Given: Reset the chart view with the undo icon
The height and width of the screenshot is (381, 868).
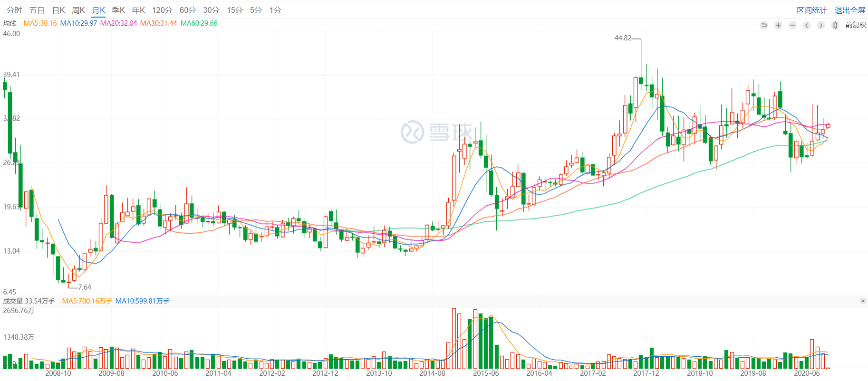Looking at the screenshot, I should 764,25.
